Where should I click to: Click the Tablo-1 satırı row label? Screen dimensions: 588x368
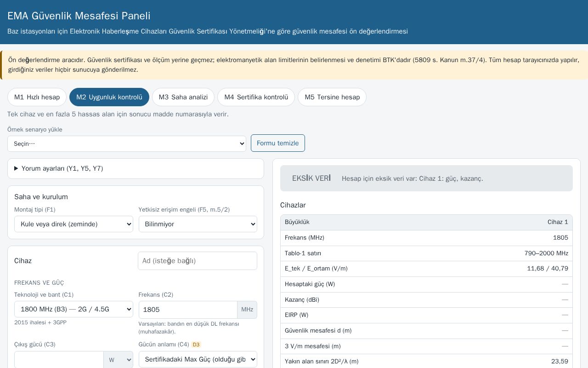(303, 253)
